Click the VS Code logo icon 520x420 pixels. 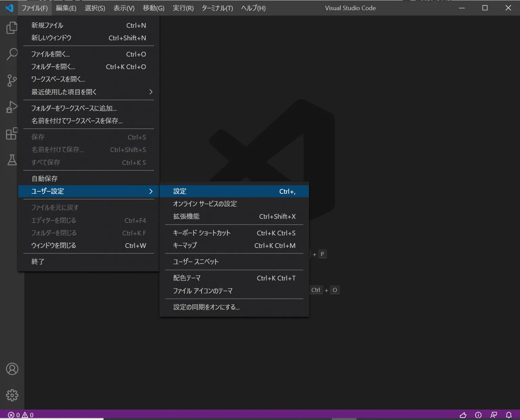coord(9,8)
